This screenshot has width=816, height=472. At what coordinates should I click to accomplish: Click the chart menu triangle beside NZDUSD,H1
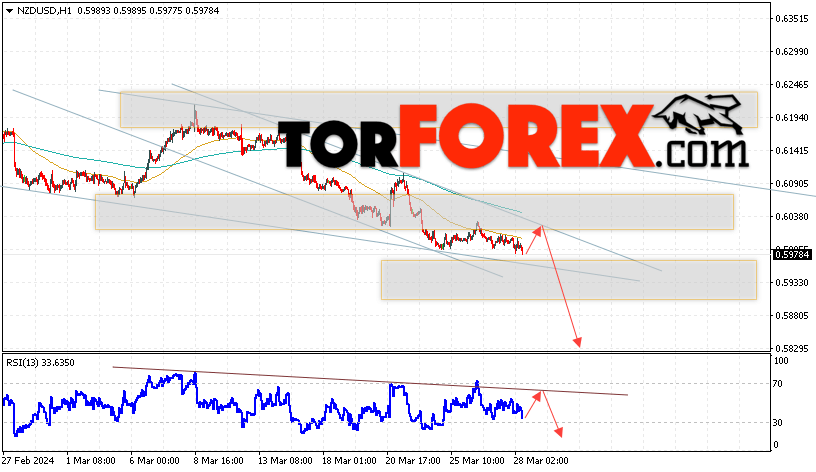[x=9, y=11]
